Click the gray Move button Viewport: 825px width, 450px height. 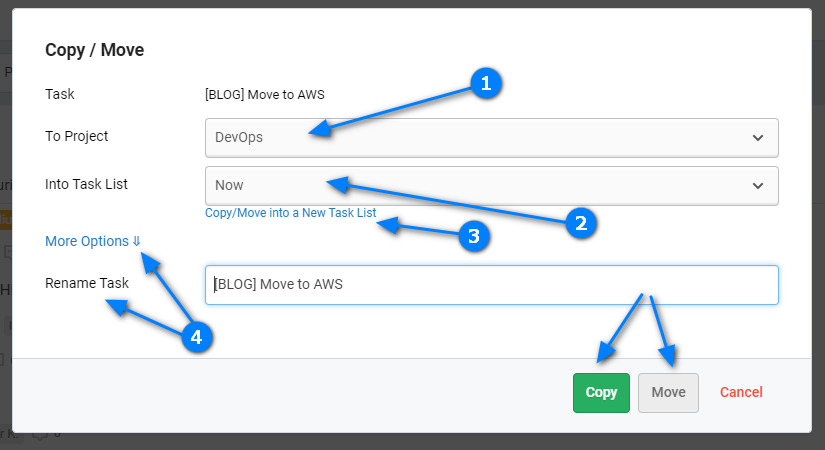pyautogui.click(x=668, y=393)
